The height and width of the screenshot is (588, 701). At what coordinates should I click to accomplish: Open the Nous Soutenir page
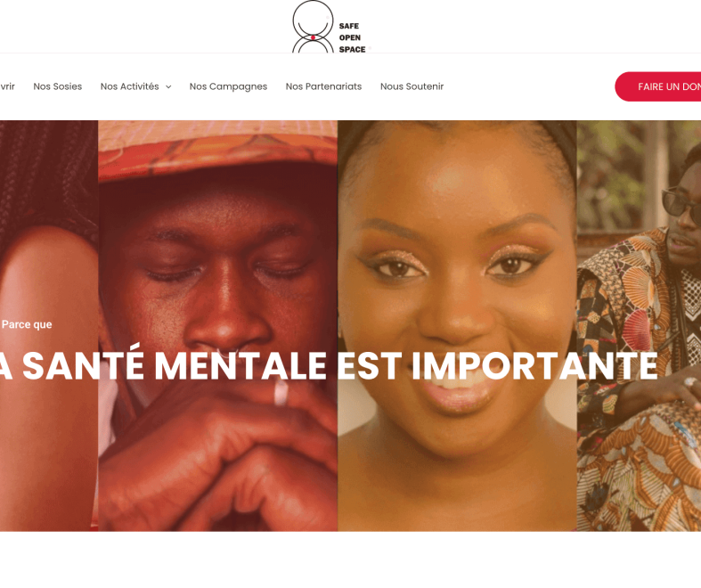(x=412, y=86)
